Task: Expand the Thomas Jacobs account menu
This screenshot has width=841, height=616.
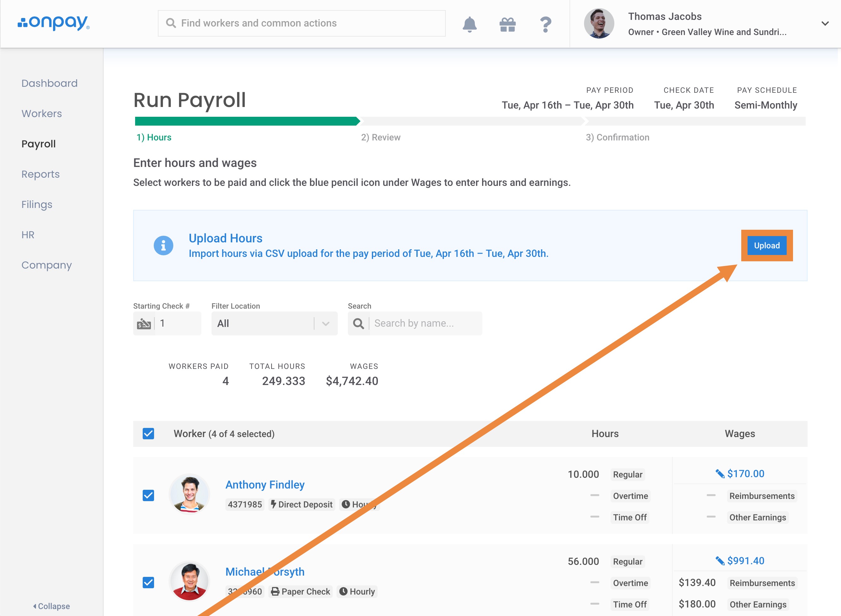Action: pos(825,23)
